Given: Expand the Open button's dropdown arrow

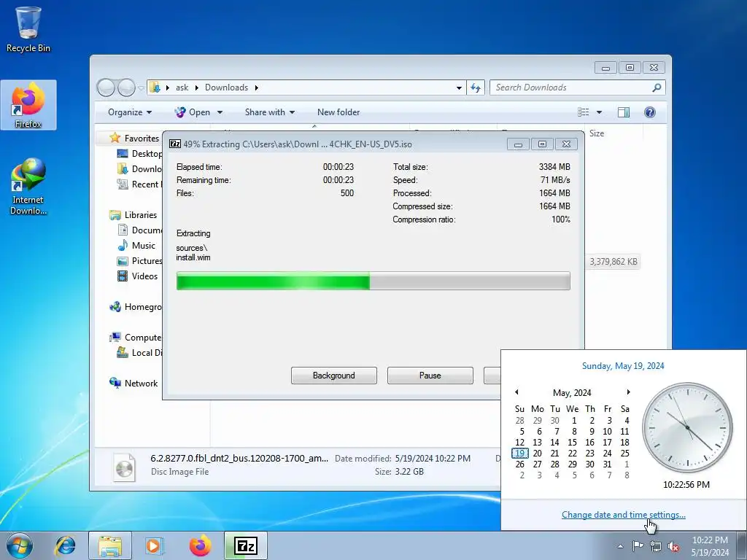Looking at the screenshot, I should point(220,112).
